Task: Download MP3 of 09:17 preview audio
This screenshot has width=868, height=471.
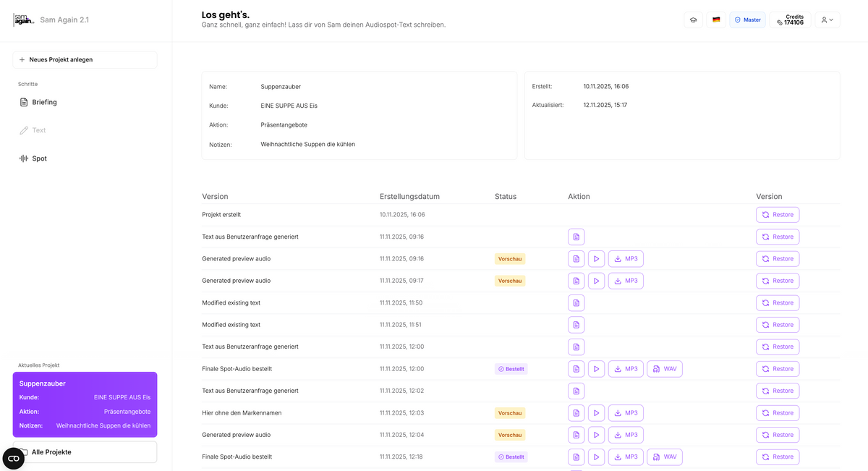Action: click(626, 281)
